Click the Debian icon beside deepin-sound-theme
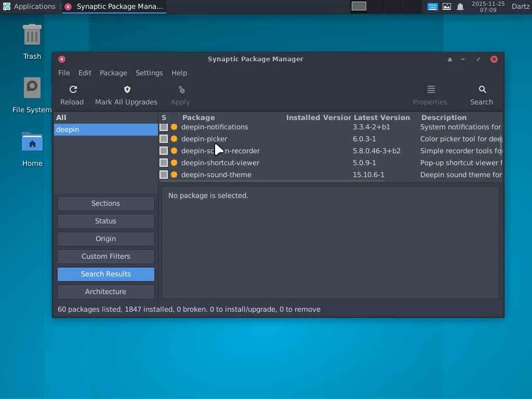Screen dimensions: 532x399 (x=174, y=175)
